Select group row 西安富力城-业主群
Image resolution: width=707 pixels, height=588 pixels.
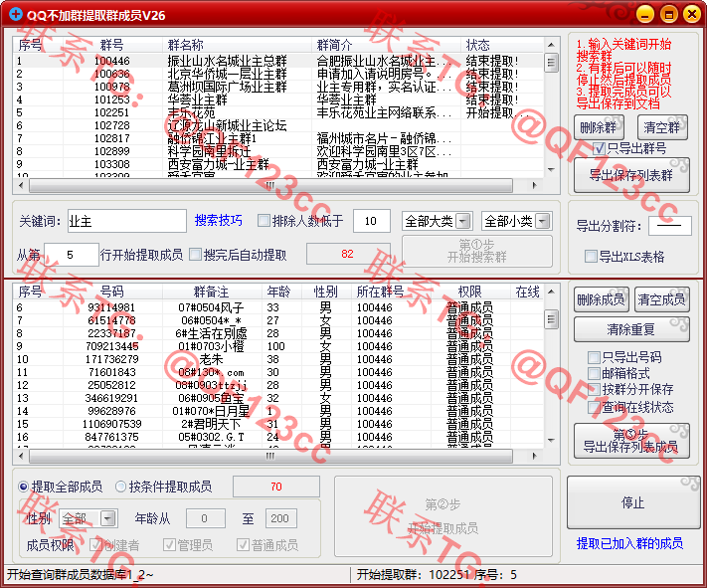278,164
